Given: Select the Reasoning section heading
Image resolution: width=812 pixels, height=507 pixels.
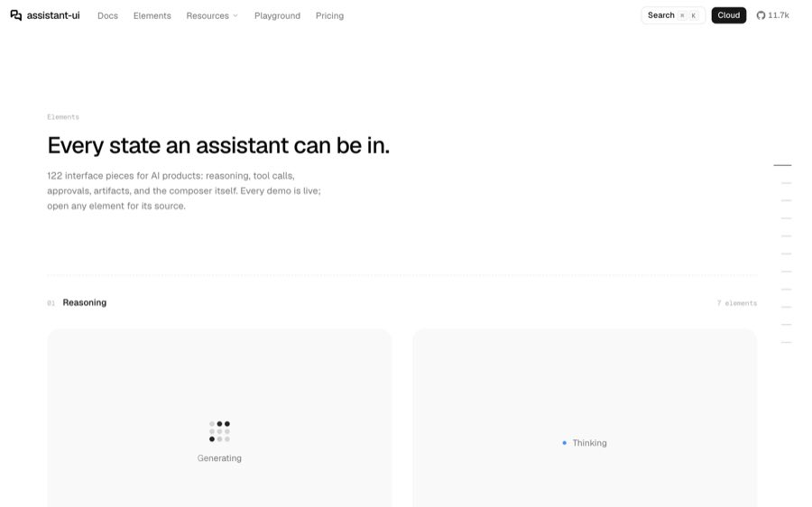Looking at the screenshot, I should 85,302.
